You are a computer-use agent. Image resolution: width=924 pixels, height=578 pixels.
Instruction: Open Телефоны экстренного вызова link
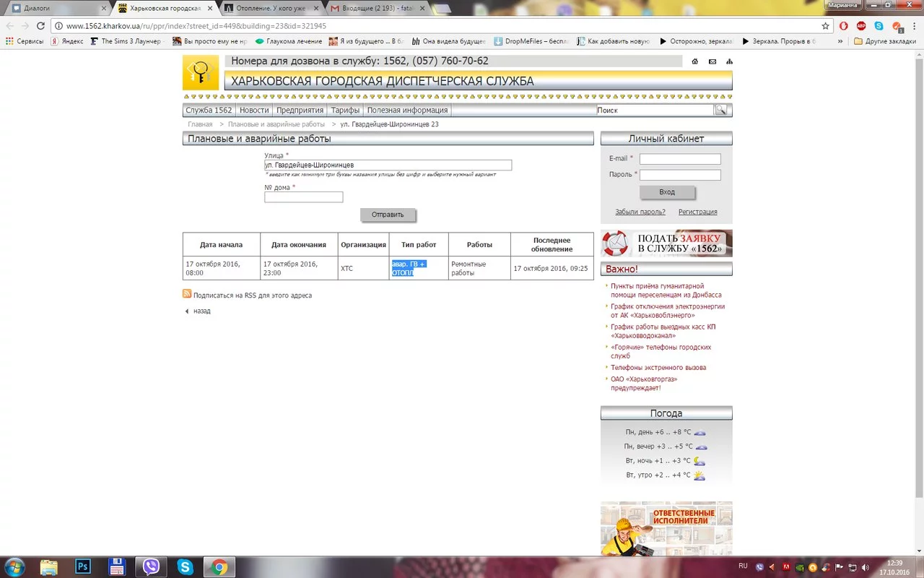pyautogui.click(x=658, y=368)
